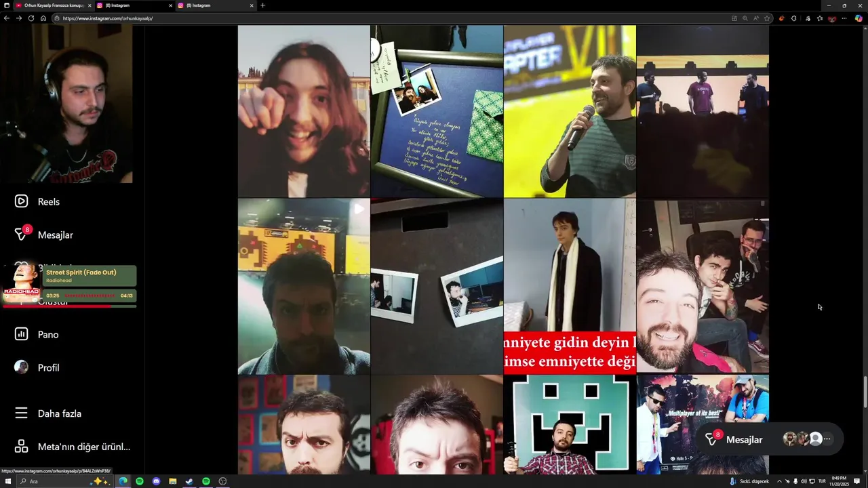Open the Mesajlar inbox icon in the sidebar

pyautogui.click(x=22, y=235)
